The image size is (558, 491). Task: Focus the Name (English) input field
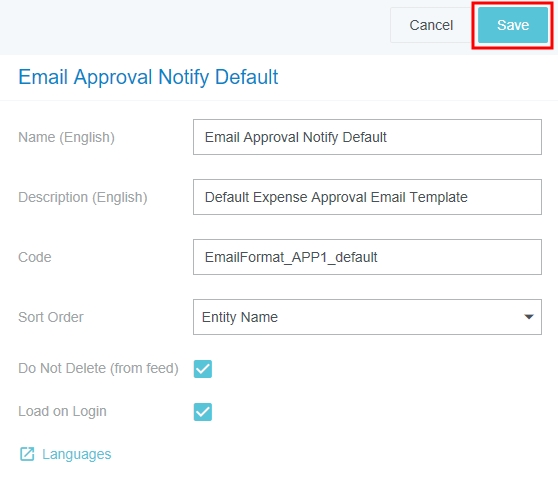(367, 137)
